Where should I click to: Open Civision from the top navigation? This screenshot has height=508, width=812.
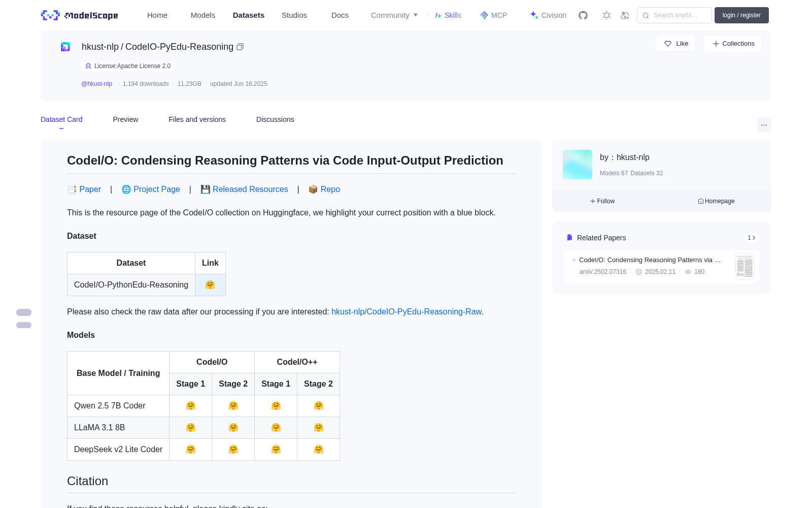point(548,15)
